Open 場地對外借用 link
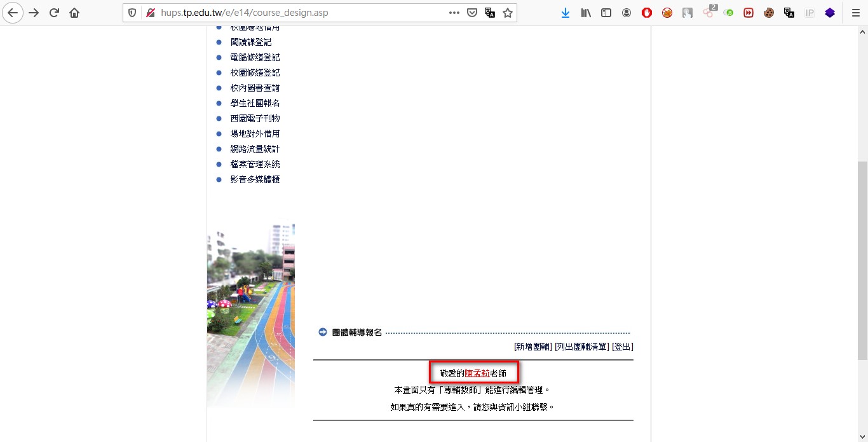868x442 pixels. (x=255, y=134)
